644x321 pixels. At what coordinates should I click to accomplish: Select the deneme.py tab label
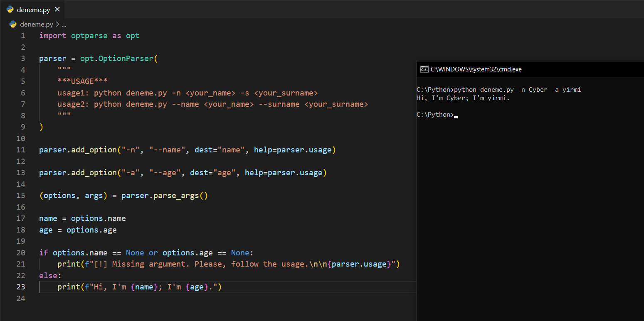point(33,10)
